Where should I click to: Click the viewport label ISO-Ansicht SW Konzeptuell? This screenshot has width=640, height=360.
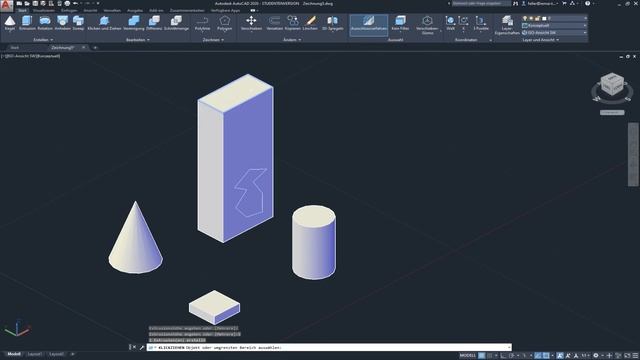(x=31, y=56)
